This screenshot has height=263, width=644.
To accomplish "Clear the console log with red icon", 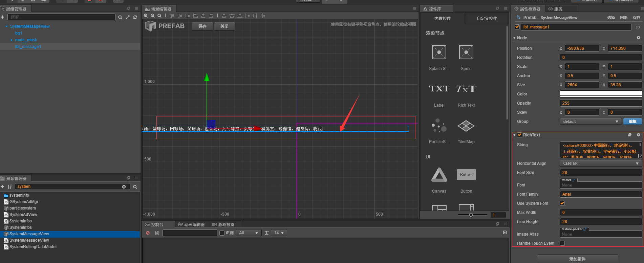I will [148, 233].
